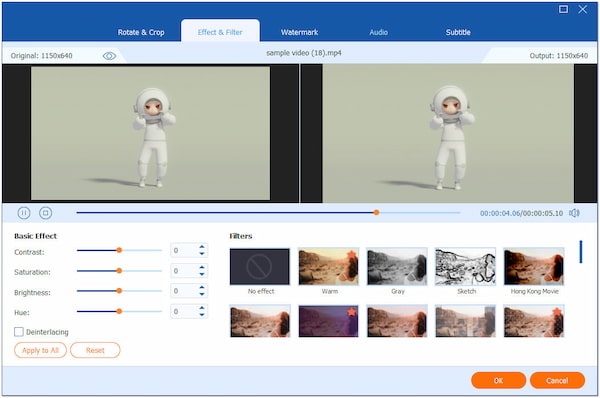This screenshot has width=600, height=398.
Task: Maximize the editor window
Action: pos(563,9)
